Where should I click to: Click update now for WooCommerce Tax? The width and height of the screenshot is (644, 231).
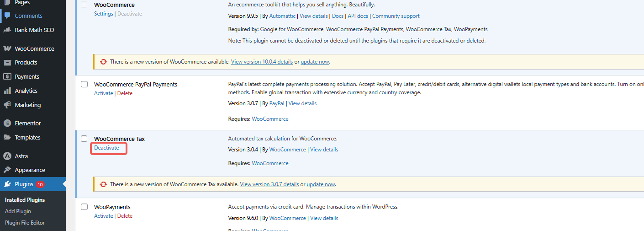(x=321, y=184)
